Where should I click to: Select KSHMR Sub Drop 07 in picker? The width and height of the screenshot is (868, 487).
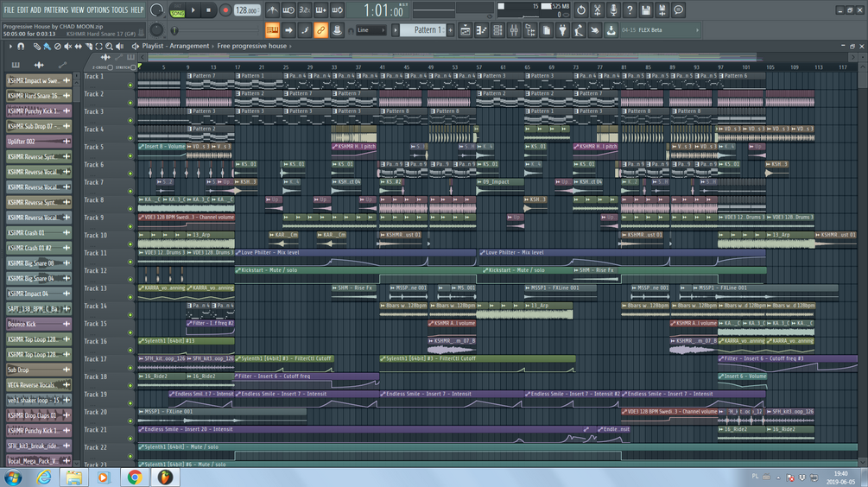coord(39,126)
